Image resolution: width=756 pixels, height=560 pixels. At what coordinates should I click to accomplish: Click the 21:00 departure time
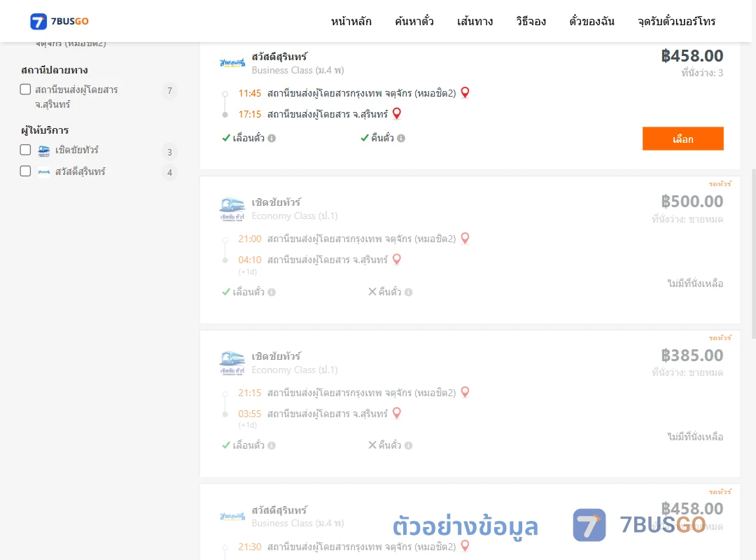pos(250,239)
